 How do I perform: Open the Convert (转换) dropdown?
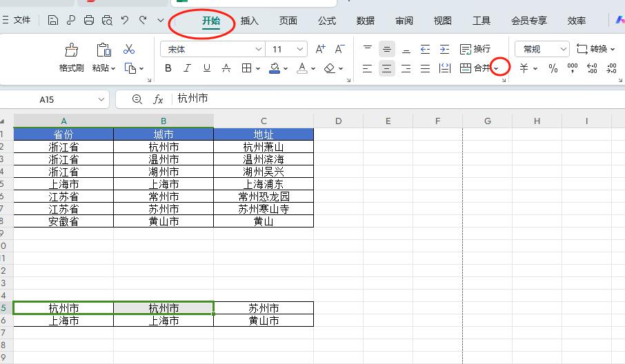click(x=595, y=49)
